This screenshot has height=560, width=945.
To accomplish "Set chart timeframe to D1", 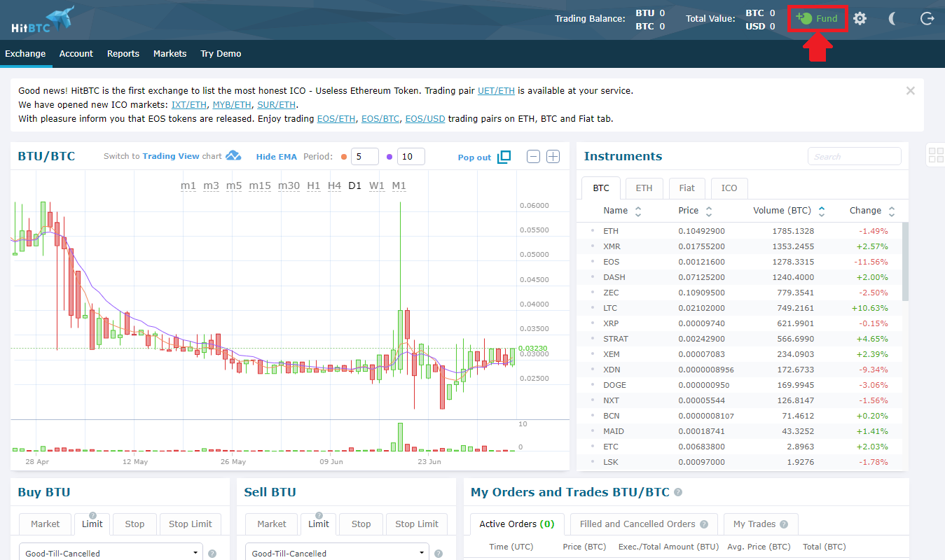I will [355, 185].
